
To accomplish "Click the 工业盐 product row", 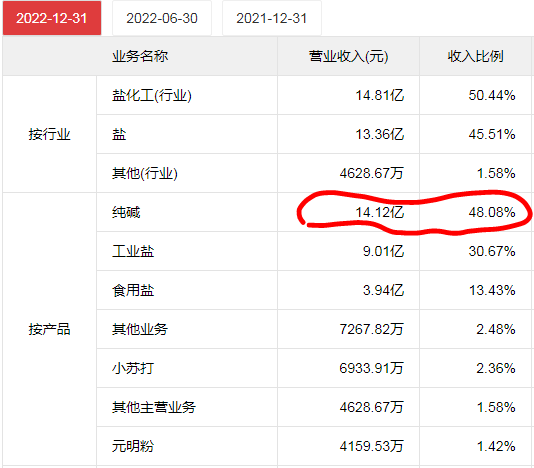I will point(313,251).
